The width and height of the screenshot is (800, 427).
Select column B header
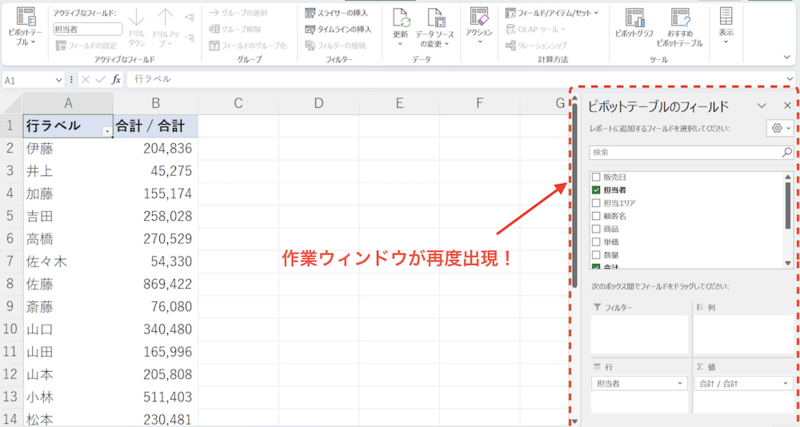point(156,104)
